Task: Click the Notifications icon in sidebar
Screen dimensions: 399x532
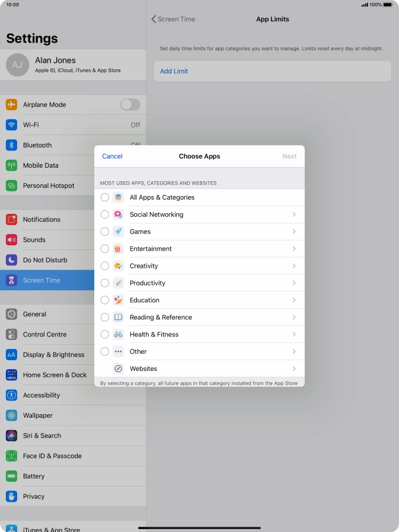Action: coord(11,220)
